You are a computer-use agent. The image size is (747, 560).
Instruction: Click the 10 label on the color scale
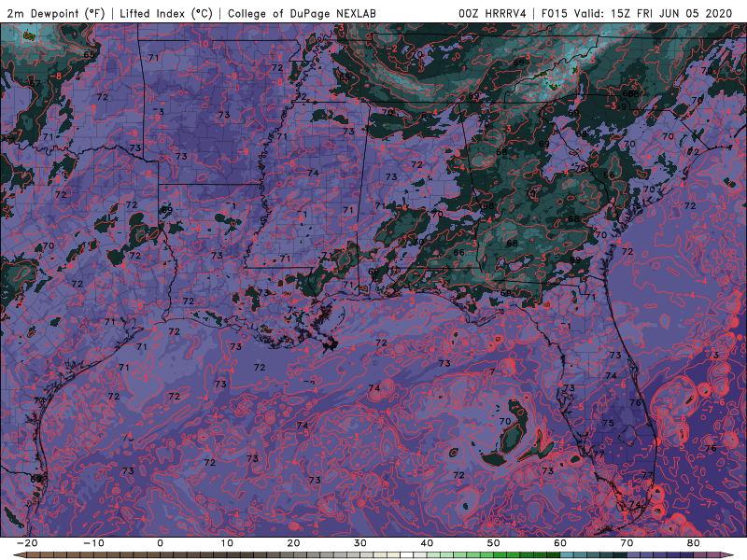[x=227, y=543]
